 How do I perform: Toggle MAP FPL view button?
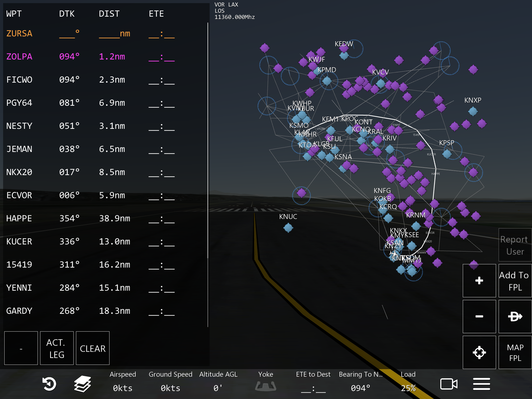click(x=515, y=352)
